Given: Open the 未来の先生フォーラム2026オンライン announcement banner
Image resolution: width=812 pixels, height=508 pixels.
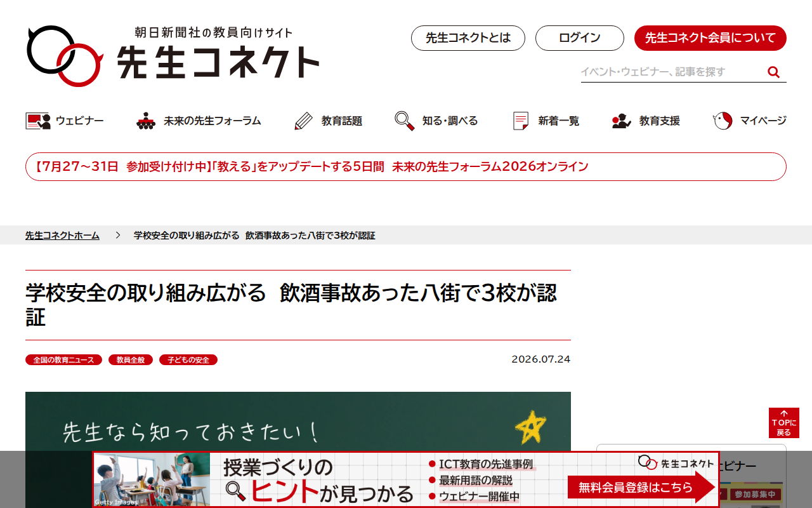Looking at the screenshot, I should click(x=406, y=167).
